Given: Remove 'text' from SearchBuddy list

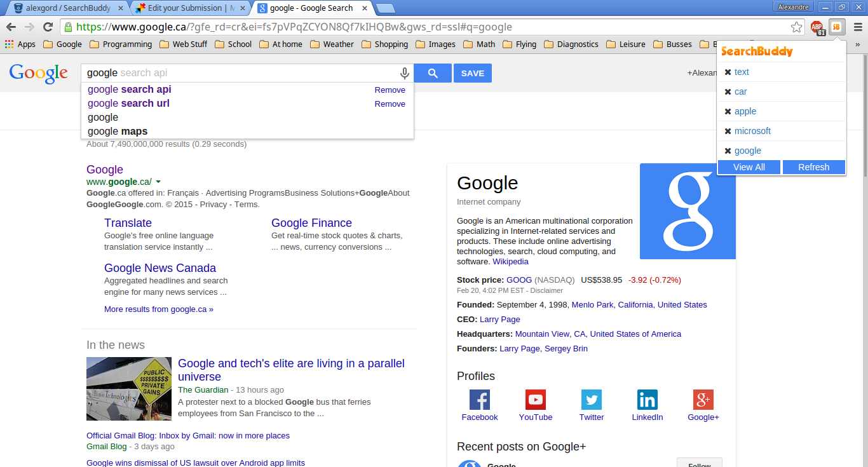Looking at the screenshot, I should pyautogui.click(x=728, y=72).
